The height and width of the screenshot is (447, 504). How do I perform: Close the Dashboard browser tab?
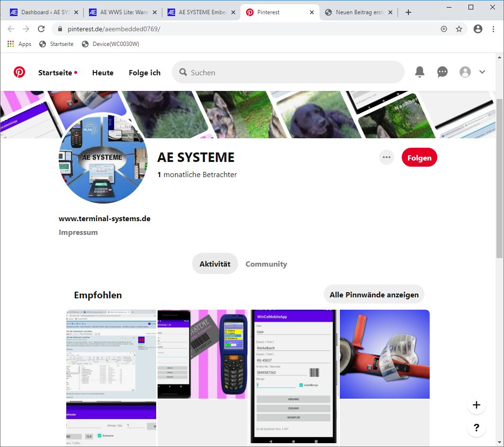(x=76, y=12)
